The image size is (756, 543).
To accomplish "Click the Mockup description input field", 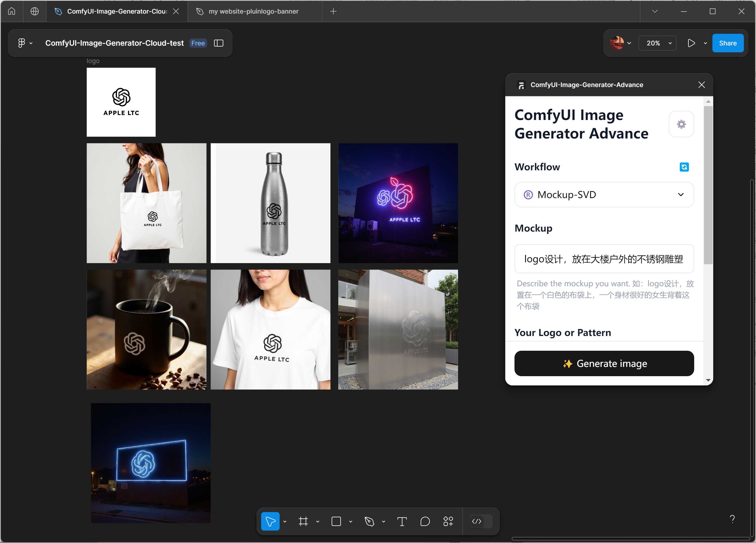I will (604, 259).
